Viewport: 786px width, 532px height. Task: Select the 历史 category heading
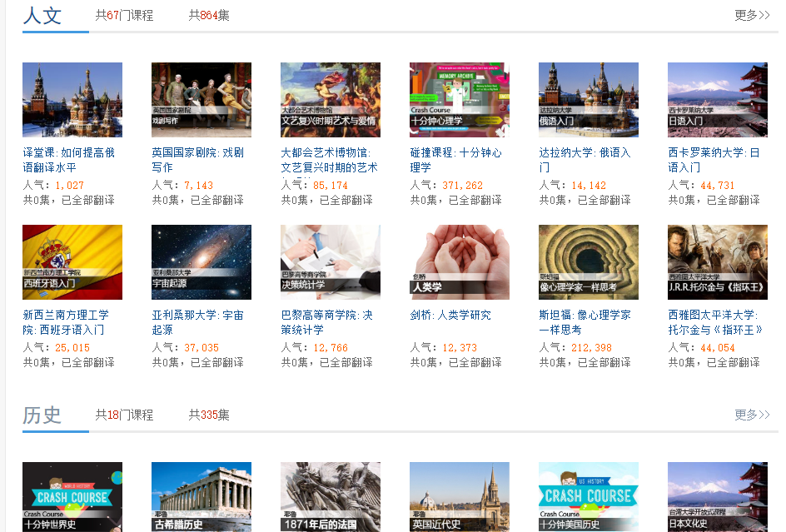[x=42, y=415]
